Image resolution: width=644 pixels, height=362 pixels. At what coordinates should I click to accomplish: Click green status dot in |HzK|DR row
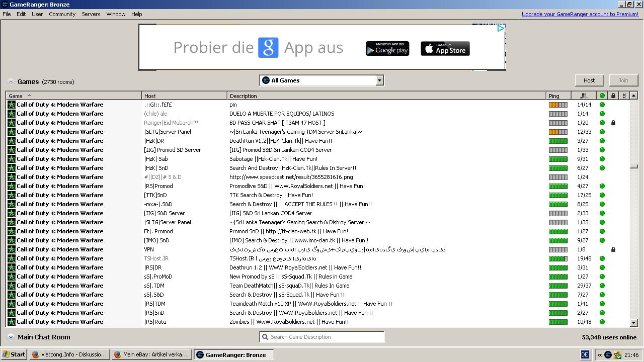(x=602, y=141)
